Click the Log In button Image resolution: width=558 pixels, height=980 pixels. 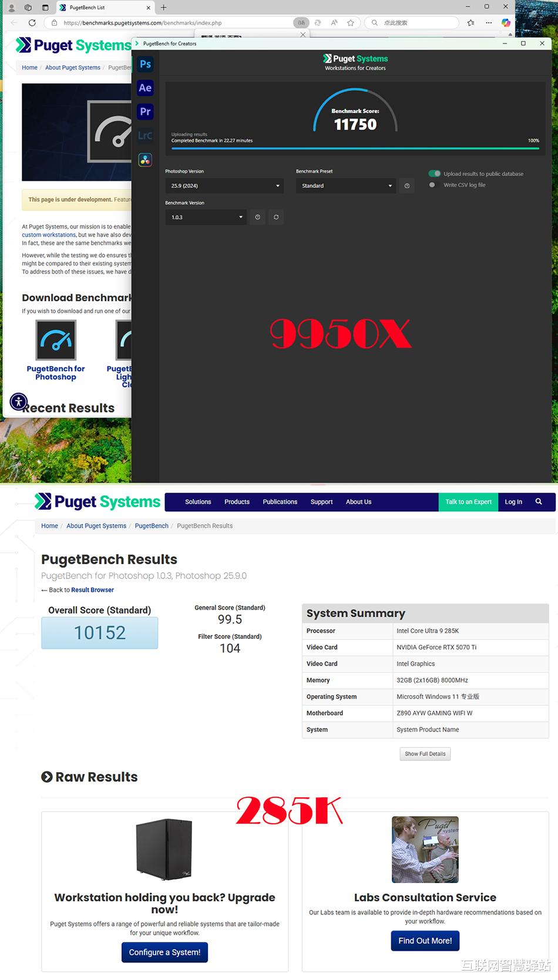point(513,502)
